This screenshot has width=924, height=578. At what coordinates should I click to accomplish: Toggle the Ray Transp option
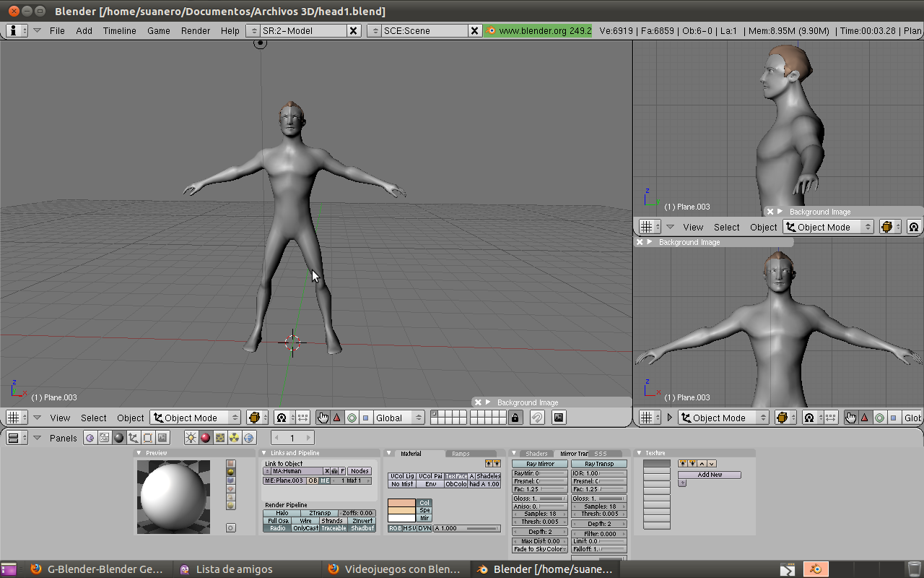click(x=599, y=464)
